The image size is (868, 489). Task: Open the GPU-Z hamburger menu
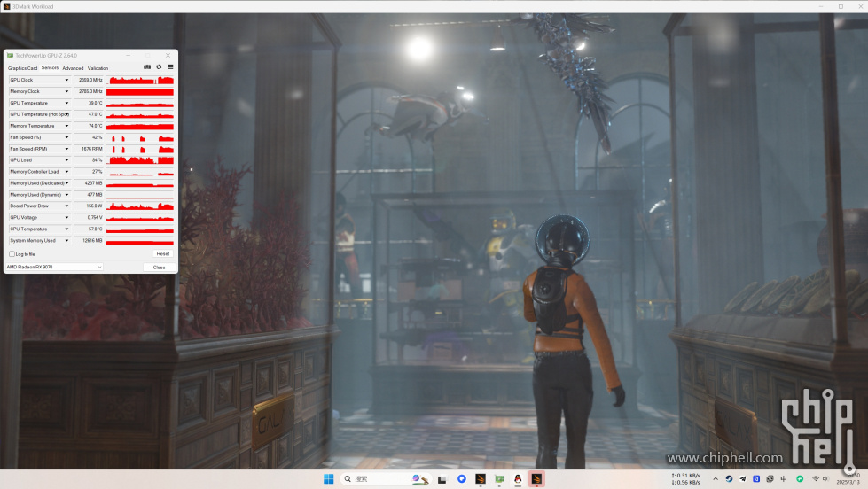point(170,67)
